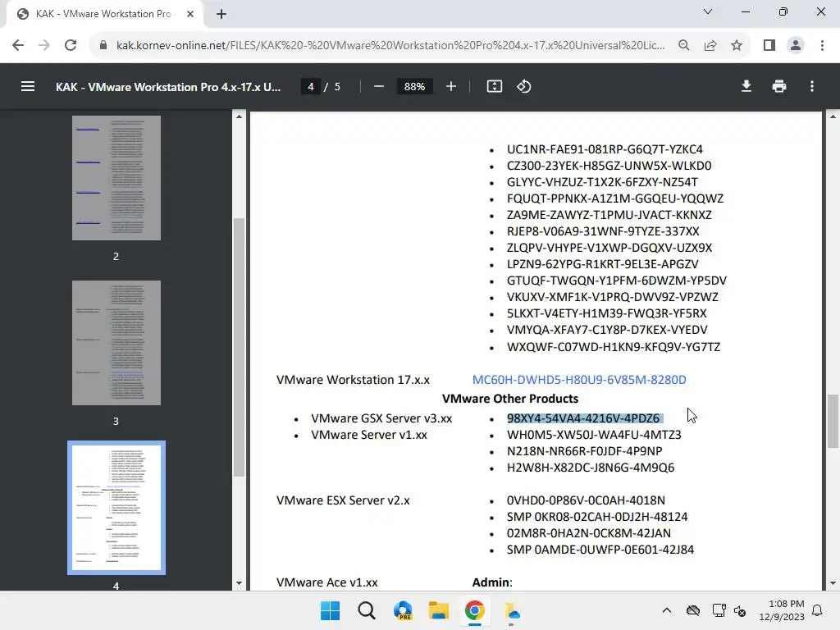This screenshot has width=840, height=630.
Task: Click VMware Server v1.xx text
Action: click(x=369, y=435)
